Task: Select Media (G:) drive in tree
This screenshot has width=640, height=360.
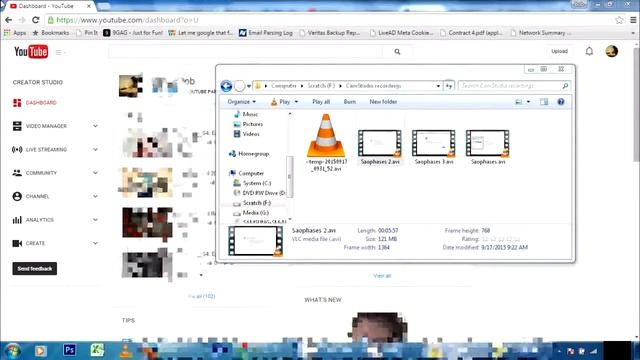Action: tap(251, 213)
